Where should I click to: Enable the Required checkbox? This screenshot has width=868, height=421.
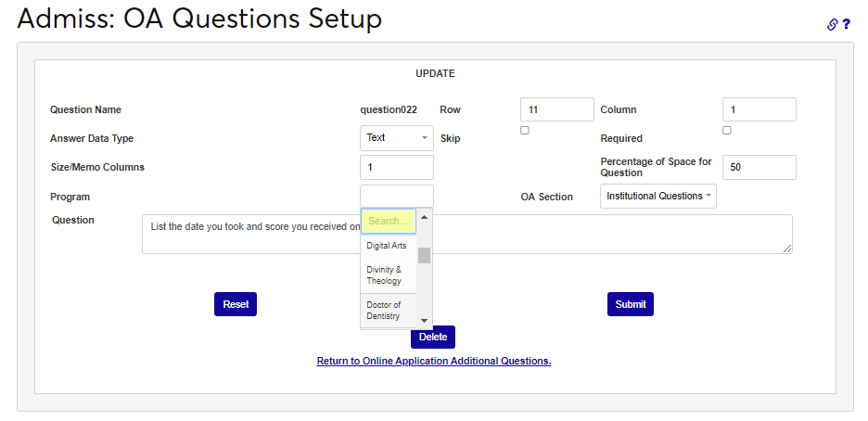tap(727, 131)
